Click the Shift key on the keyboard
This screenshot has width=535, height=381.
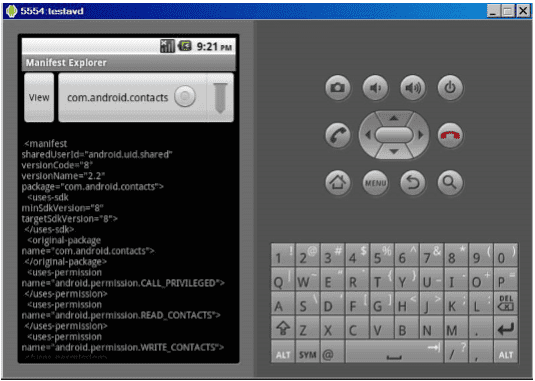click(283, 328)
